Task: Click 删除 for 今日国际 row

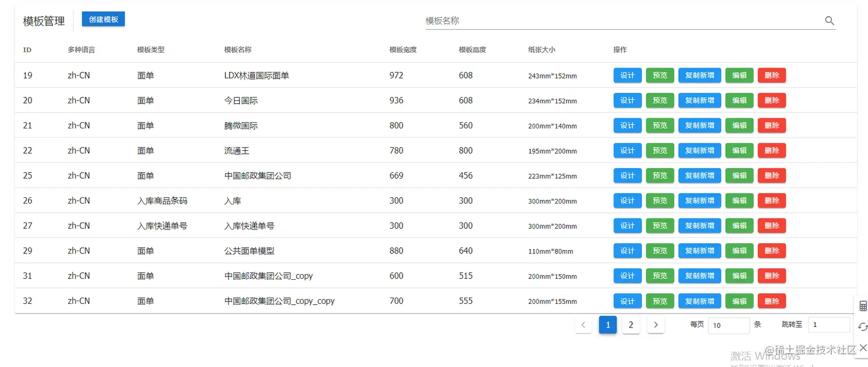Action: click(x=772, y=100)
